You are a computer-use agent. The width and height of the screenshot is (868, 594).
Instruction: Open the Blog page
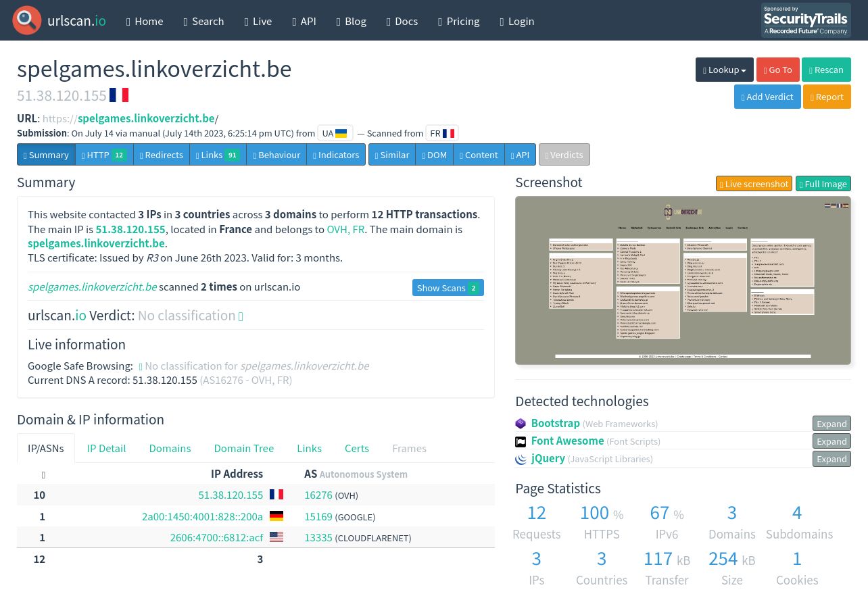point(352,21)
